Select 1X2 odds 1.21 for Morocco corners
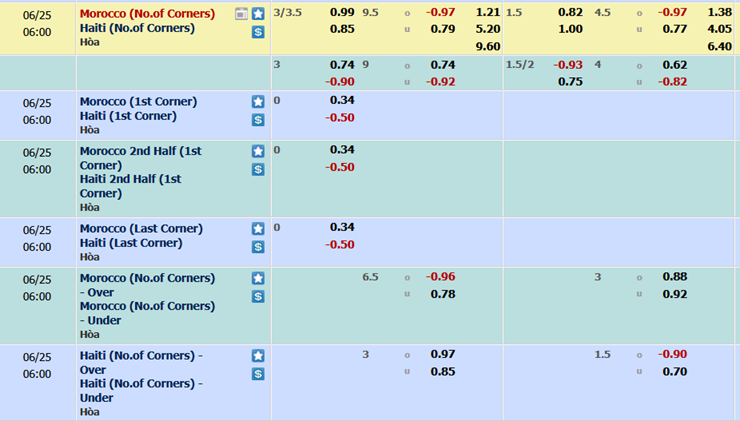Image resolution: width=740 pixels, height=421 pixels. point(488,12)
